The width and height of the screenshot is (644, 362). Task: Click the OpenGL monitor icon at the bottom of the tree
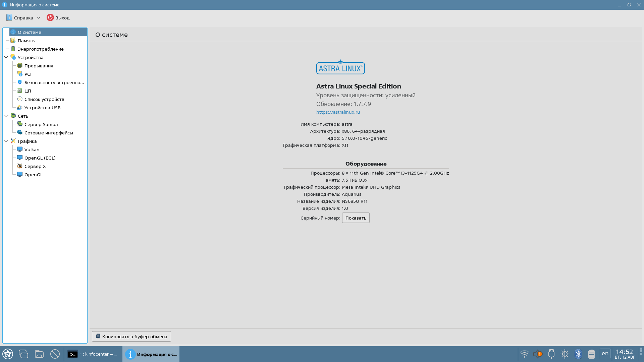(20, 175)
